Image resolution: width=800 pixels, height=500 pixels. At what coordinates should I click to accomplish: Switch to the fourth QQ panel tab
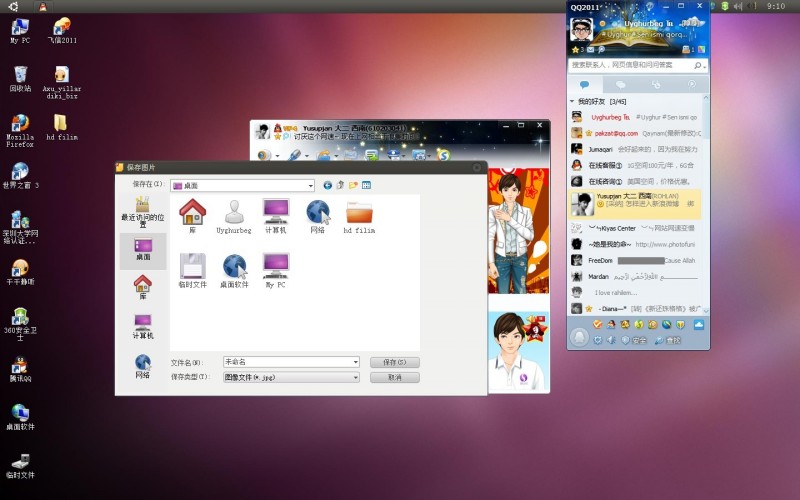click(691, 84)
